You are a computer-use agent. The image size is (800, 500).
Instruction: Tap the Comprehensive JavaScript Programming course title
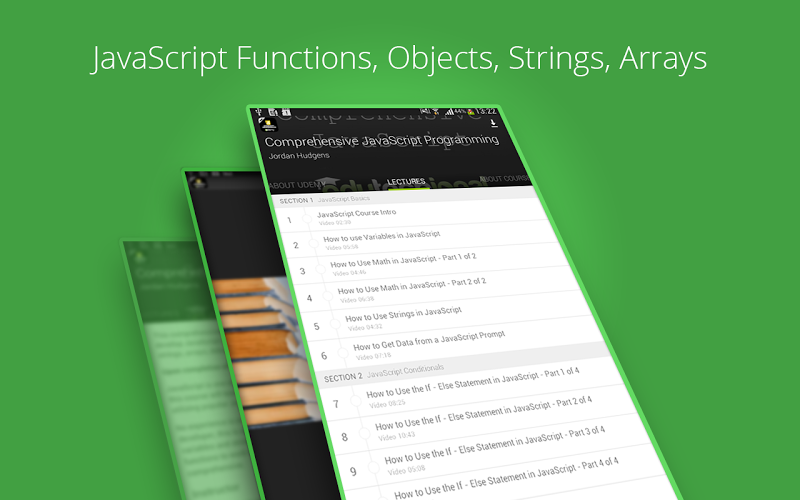click(x=381, y=140)
